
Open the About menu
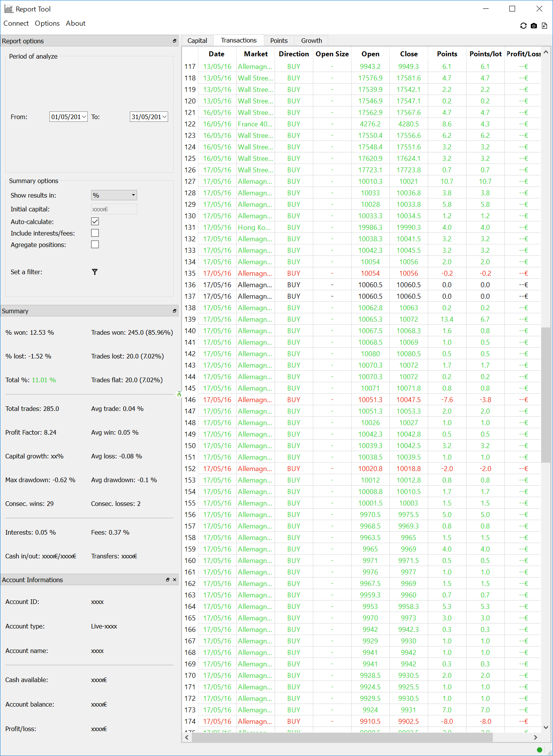75,23
